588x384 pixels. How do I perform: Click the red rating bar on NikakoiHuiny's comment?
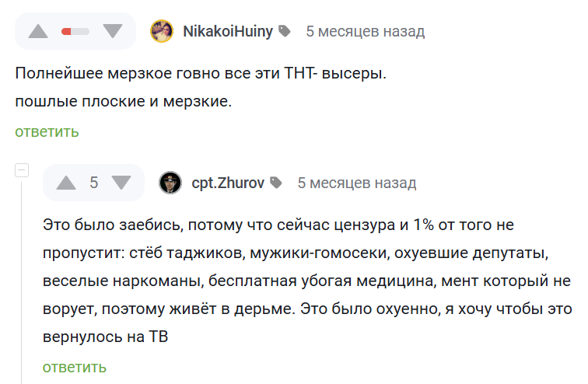75,31
